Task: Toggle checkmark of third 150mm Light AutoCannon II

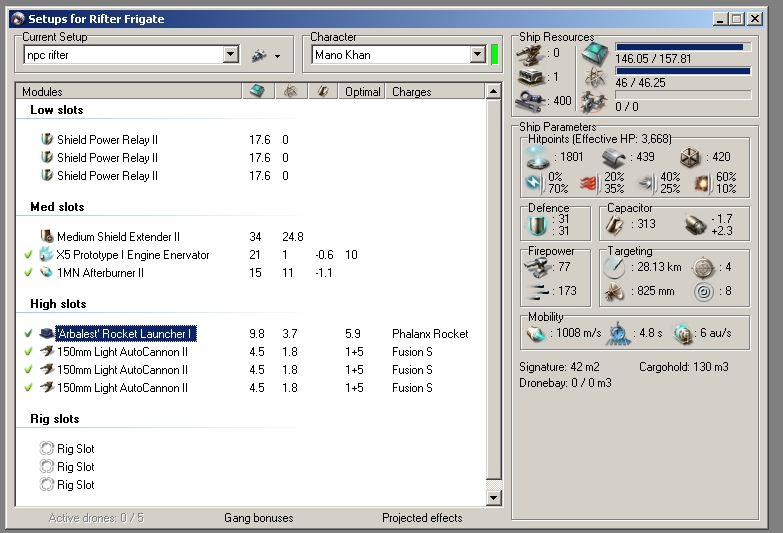Action: pyautogui.click(x=28, y=387)
